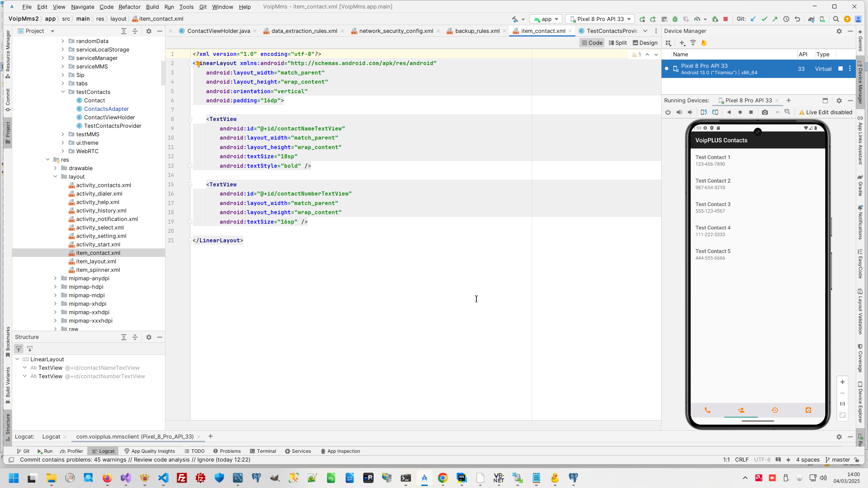Screen dimensions: 868x488
Task: Open activity_dialer.xml in project tree
Action: point(99,194)
